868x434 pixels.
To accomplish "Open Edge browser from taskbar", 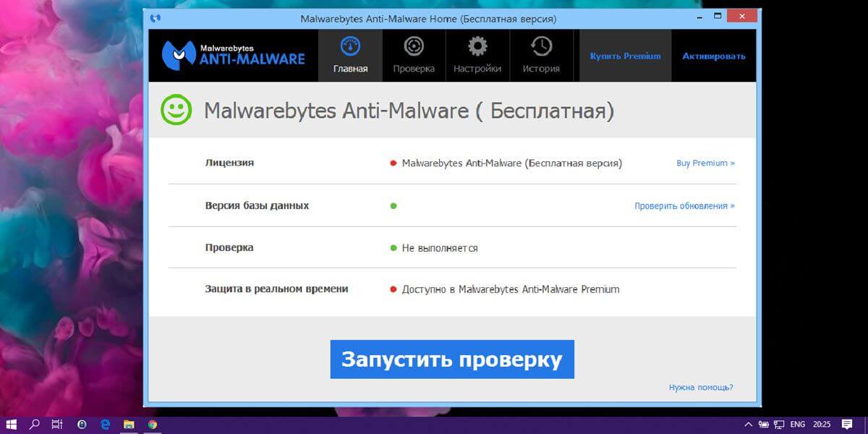I will point(105,425).
